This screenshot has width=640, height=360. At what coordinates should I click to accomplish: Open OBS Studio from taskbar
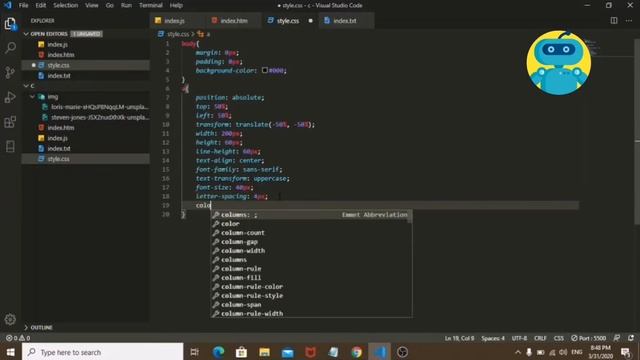coord(402,352)
